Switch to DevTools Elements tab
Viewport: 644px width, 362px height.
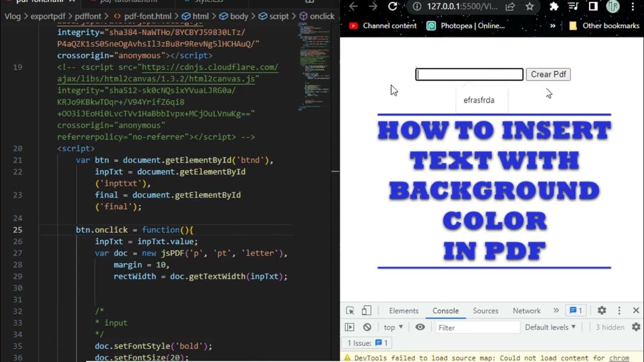coord(404,311)
